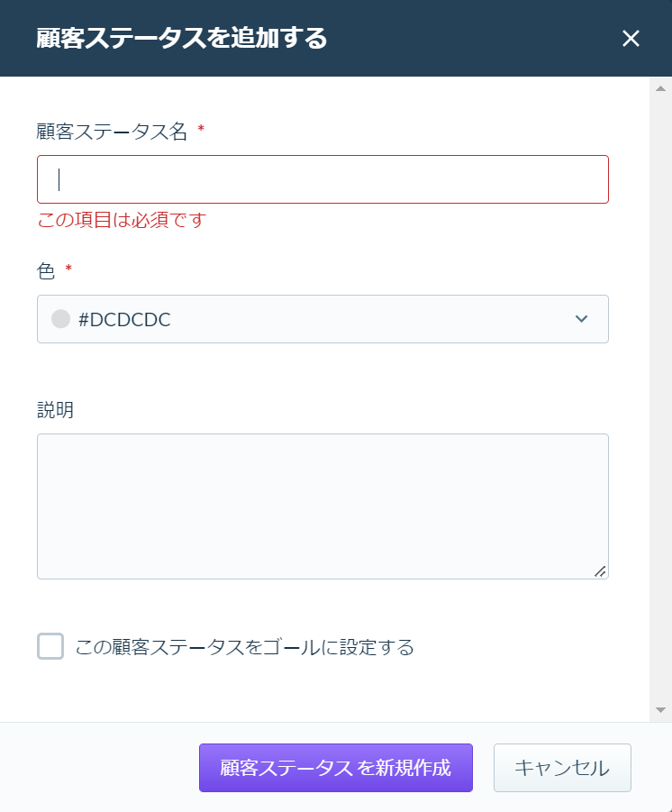The height and width of the screenshot is (812, 672).
Task: Click the 説明 field label
Action: coord(55,410)
